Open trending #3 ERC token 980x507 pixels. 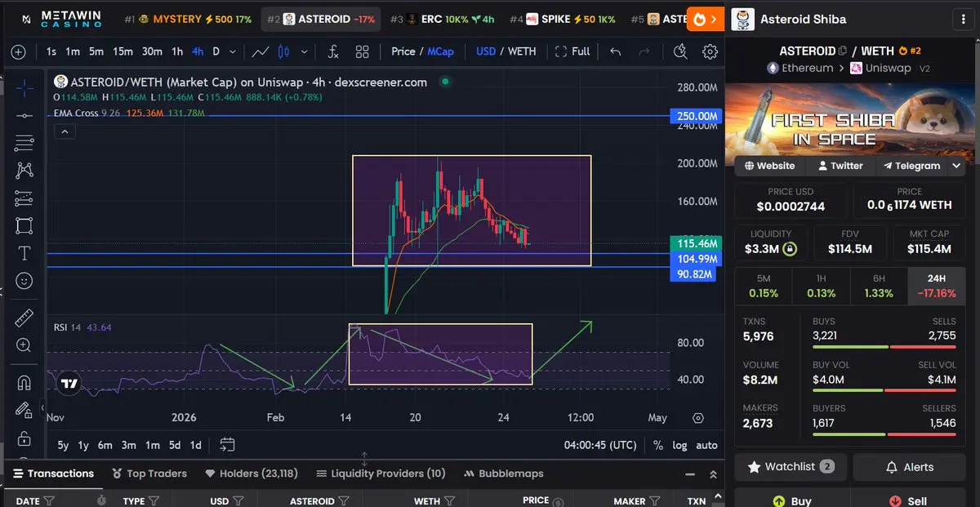click(x=443, y=19)
